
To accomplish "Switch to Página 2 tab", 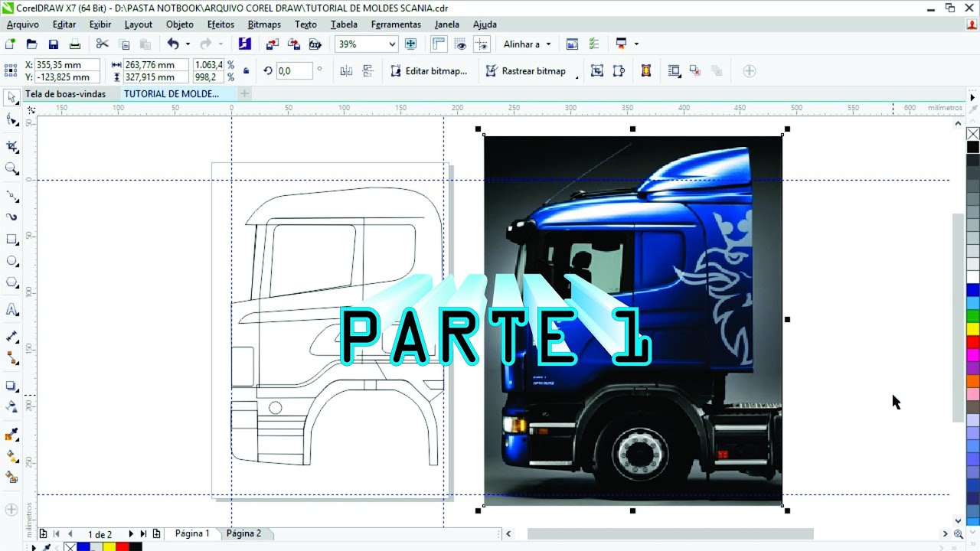I will coord(243,533).
